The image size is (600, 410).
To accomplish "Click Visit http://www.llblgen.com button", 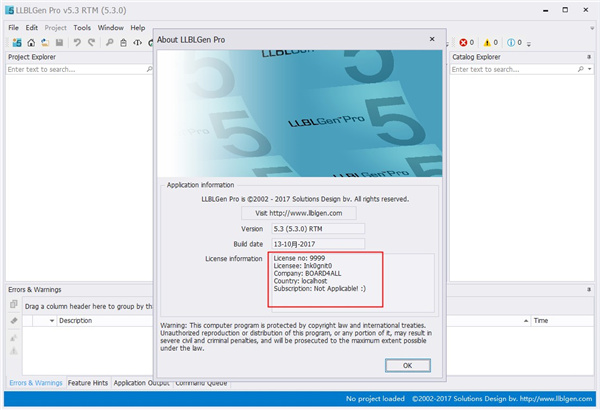I will click(x=298, y=213).
